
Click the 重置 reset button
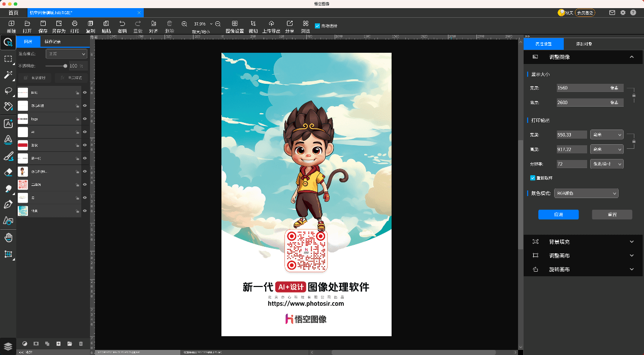coord(612,214)
